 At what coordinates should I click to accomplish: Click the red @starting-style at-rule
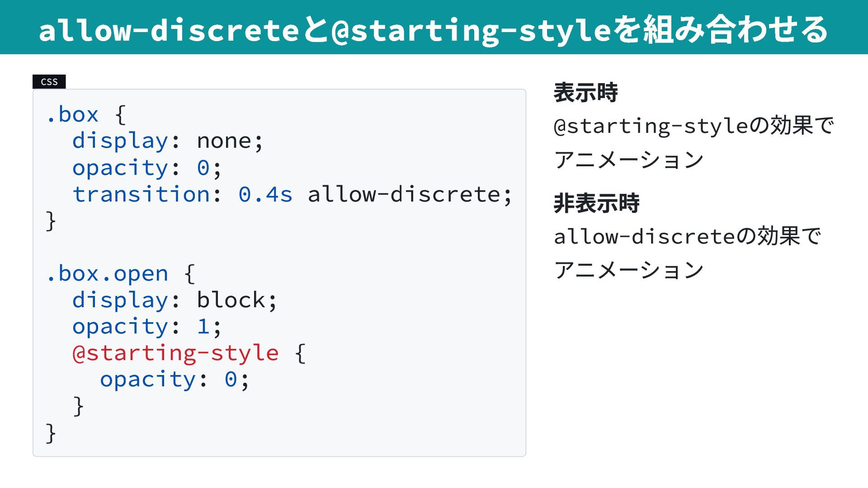pos(175,353)
